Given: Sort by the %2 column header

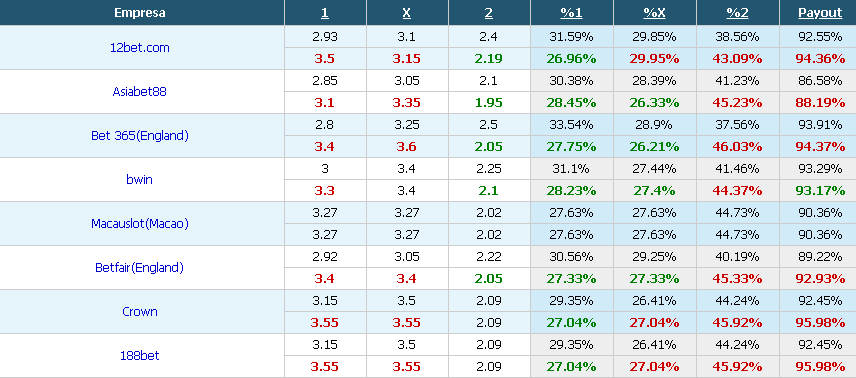Looking at the screenshot, I should tap(738, 13).
